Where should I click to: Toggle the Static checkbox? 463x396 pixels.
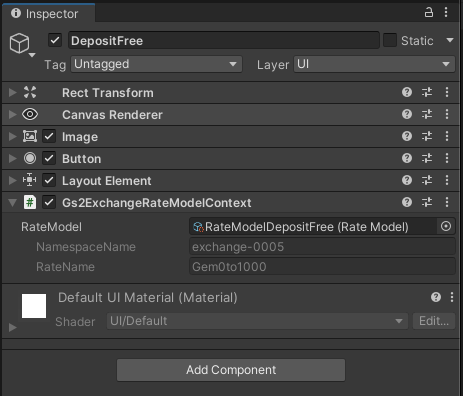pos(390,40)
